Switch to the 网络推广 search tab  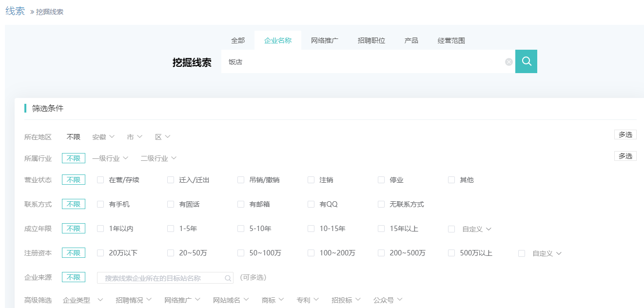(x=325, y=40)
